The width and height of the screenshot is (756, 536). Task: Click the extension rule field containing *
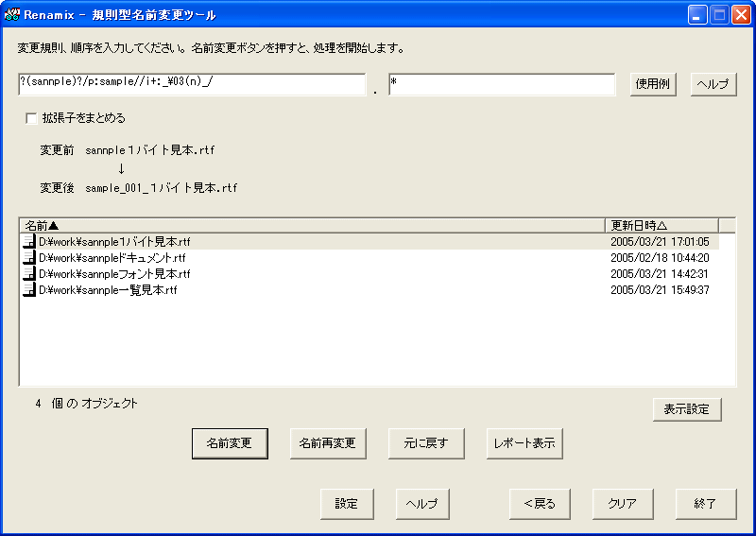pyautogui.click(x=502, y=84)
